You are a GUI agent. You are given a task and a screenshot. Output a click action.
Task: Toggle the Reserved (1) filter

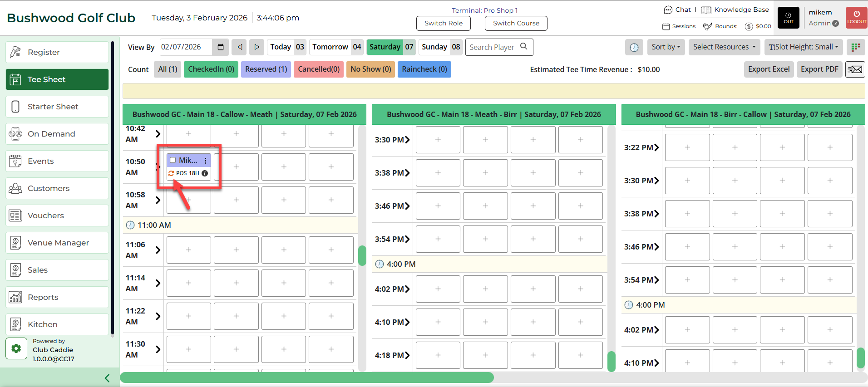coord(266,69)
